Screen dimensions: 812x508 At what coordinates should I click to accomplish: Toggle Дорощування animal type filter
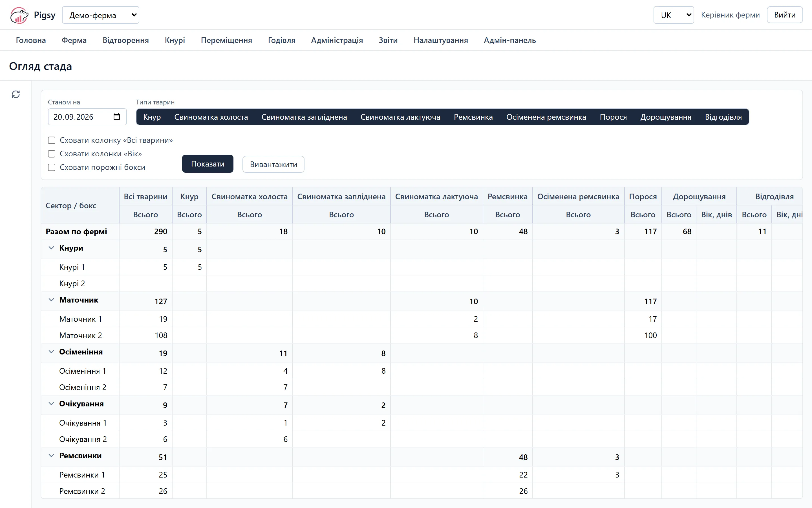(x=666, y=117)
